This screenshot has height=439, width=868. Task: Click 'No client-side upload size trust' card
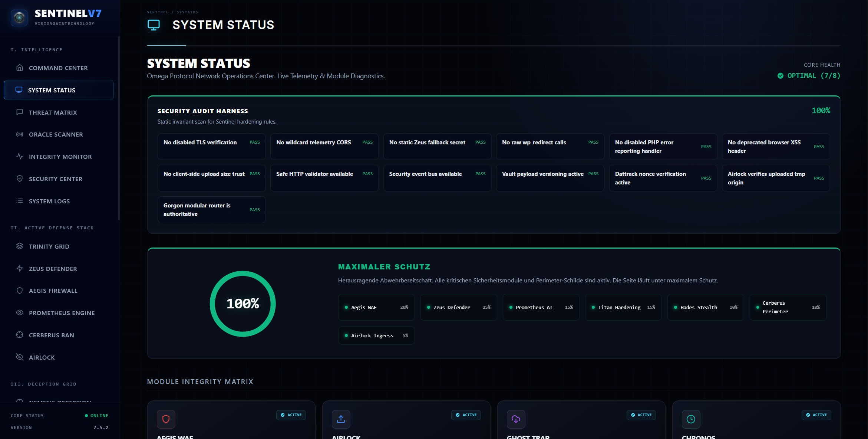(212, 178)
